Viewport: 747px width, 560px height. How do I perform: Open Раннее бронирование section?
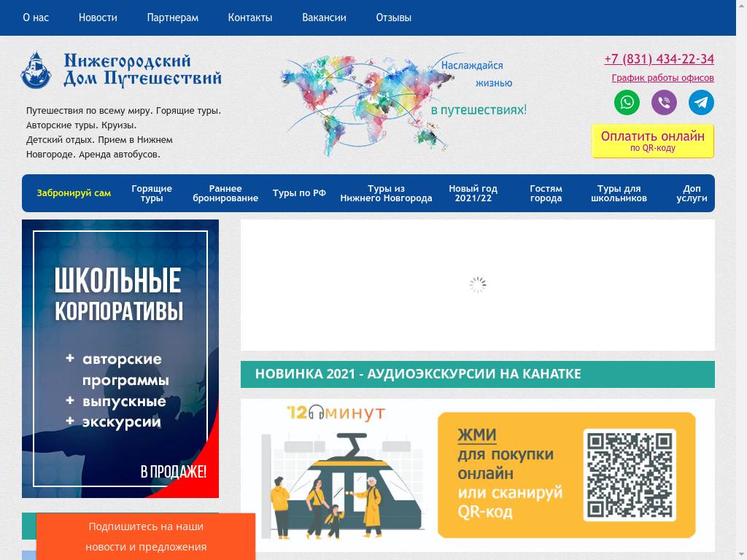227,193
